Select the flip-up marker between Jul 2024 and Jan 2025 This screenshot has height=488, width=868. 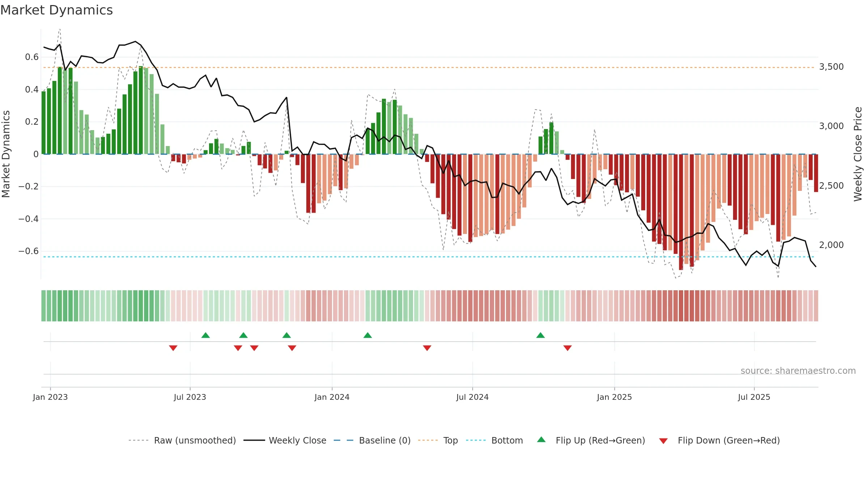540,335
